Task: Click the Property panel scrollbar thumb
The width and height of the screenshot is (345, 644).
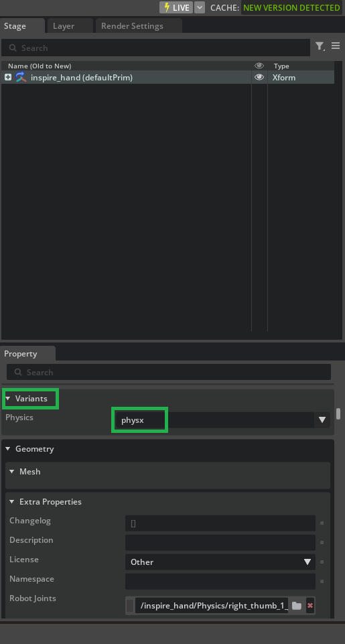Action: [x=338, y=413]
